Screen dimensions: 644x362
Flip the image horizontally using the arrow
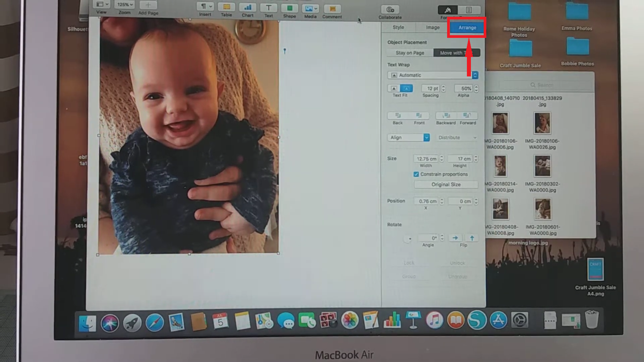[x=455, y=238]
